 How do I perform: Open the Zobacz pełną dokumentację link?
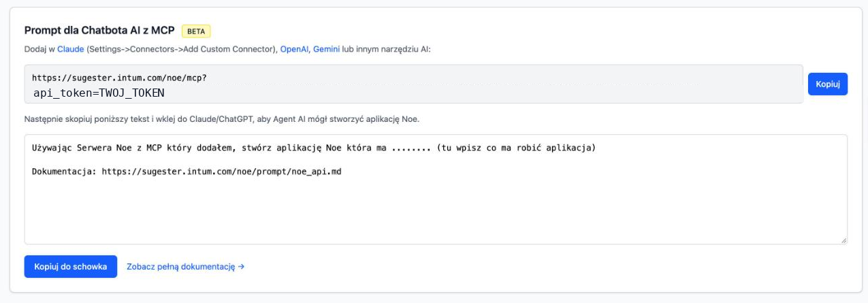point(185,267)
